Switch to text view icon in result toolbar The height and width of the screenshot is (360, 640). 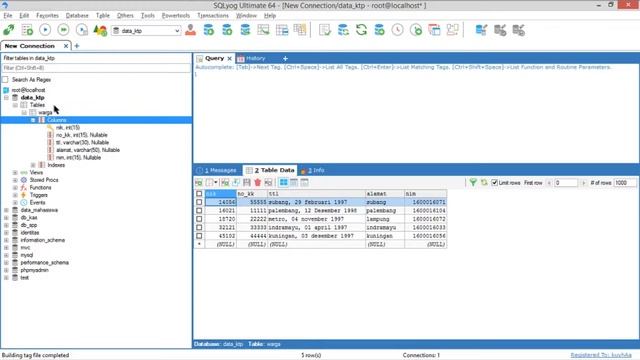click(x=304, y=182)
